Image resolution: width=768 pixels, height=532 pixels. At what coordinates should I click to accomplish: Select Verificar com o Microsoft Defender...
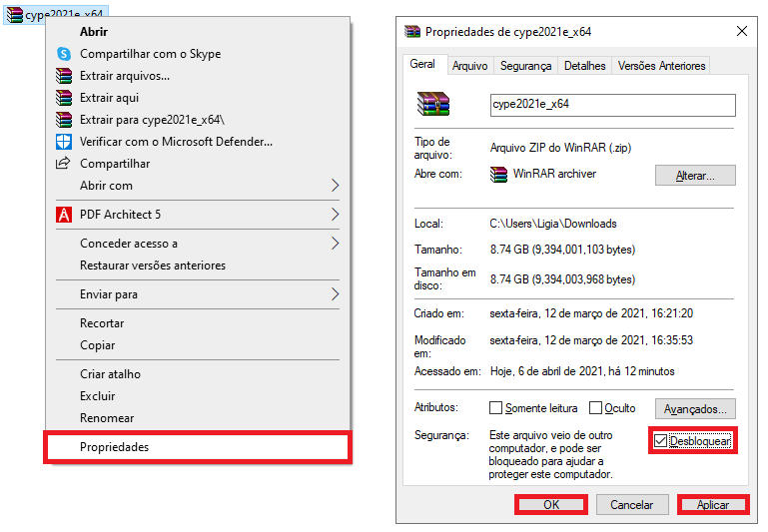pyautogui.click(x=198, y=142)
